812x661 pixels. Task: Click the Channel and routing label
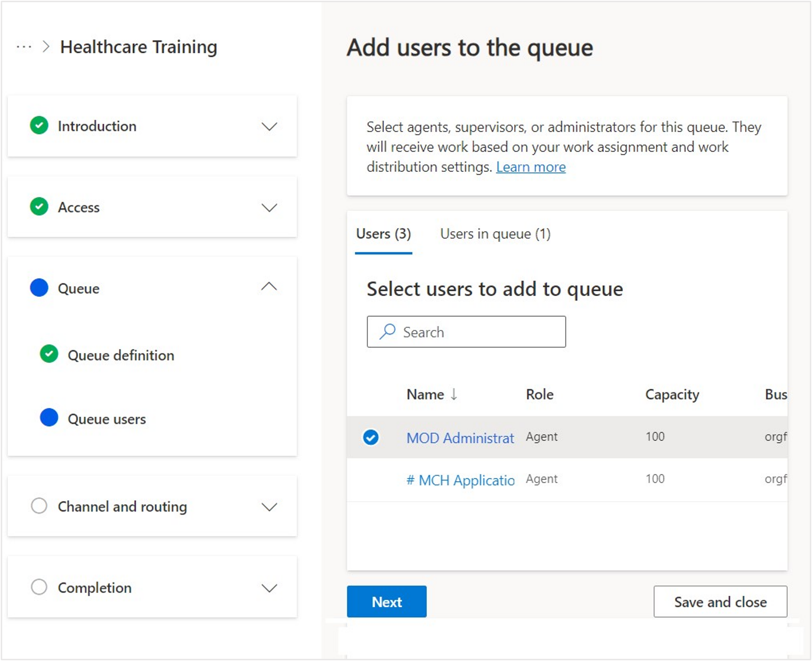pos(122,507)
